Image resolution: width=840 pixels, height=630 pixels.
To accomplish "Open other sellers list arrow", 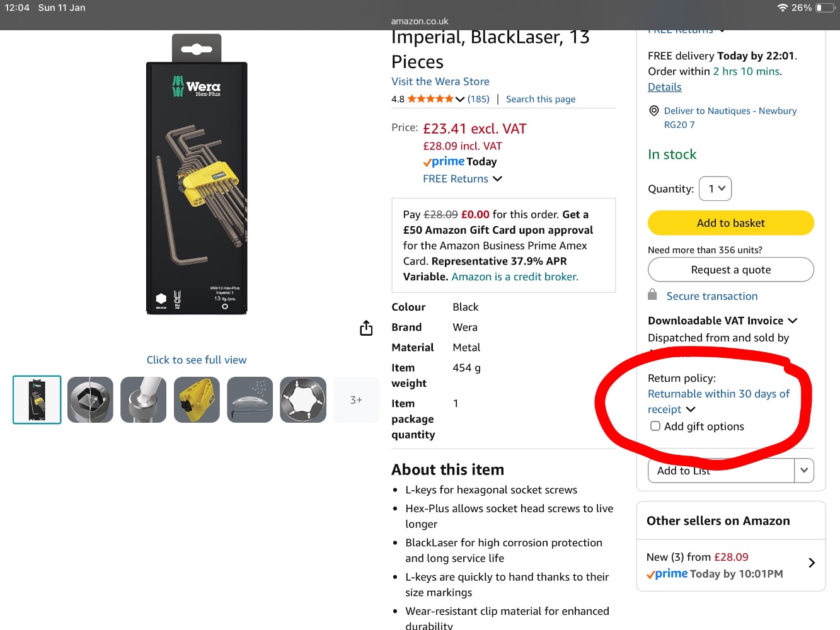I will click(x=812, y=563).
